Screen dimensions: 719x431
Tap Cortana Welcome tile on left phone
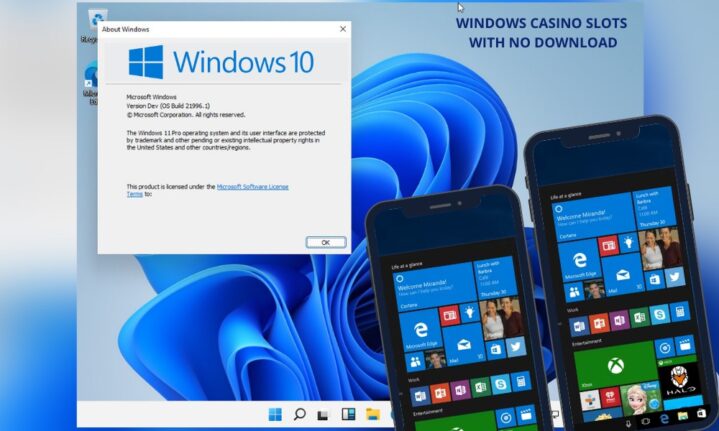435,287
